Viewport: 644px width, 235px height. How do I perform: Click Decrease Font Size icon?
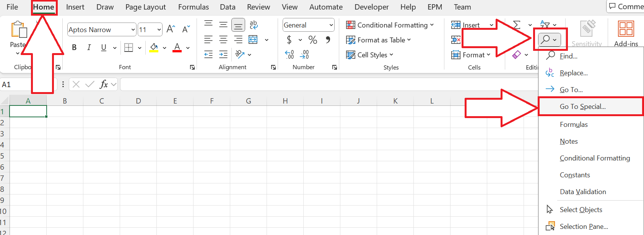(x=186, y=29)
